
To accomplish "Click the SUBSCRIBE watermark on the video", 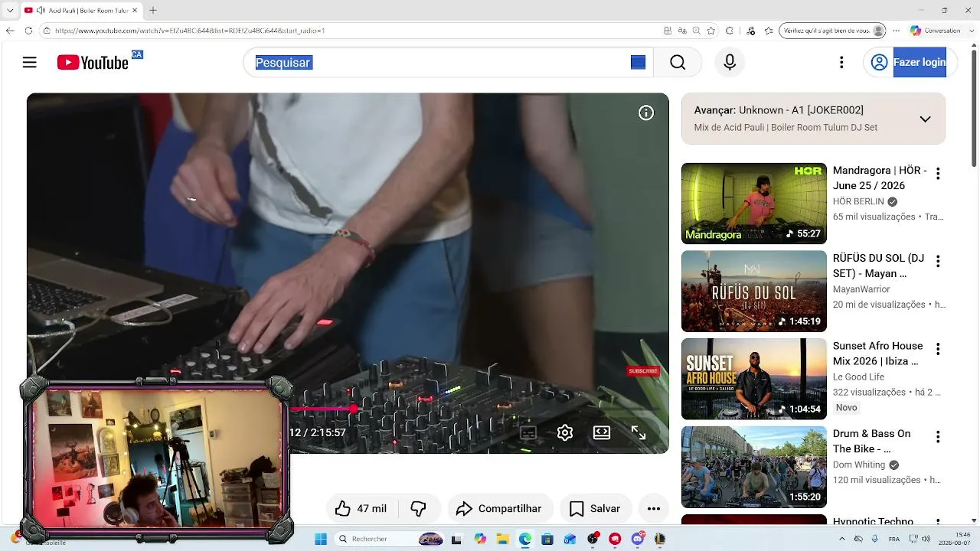I will point(643,371).
